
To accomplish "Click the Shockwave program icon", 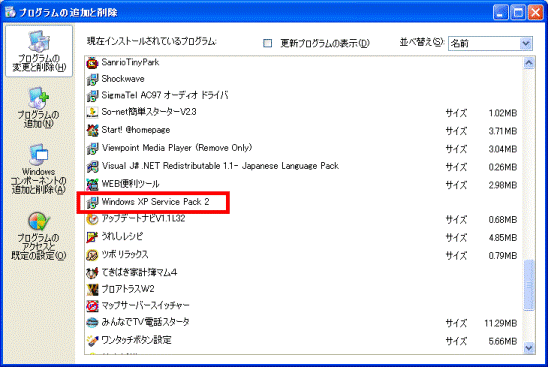I will point(92,79).
